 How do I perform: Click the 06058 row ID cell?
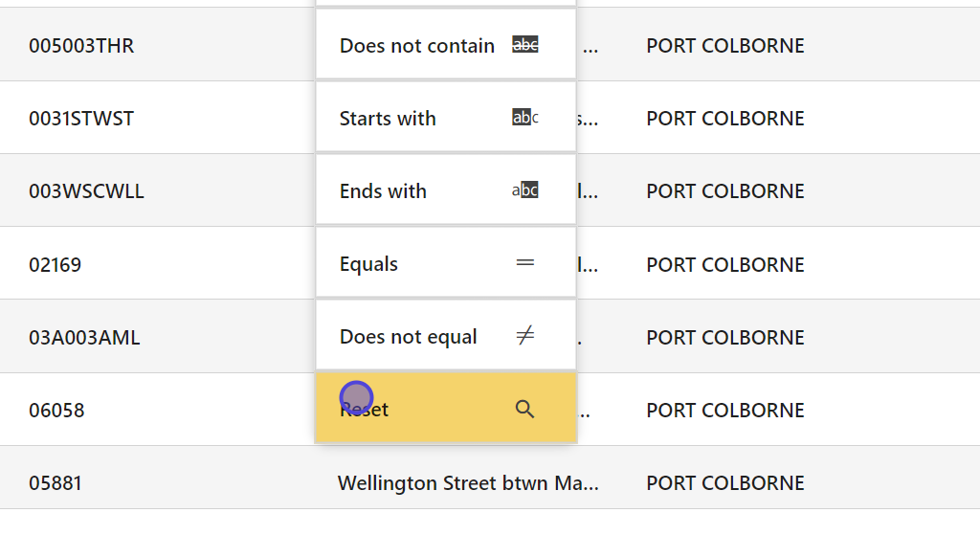pyautogui.click(x=56, y=410)
